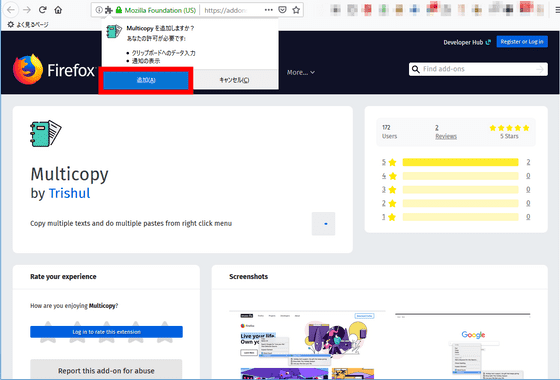Open author Trishul's profile link
The width and height of the screenshot is (560, 380).
[x=69, y=193]
